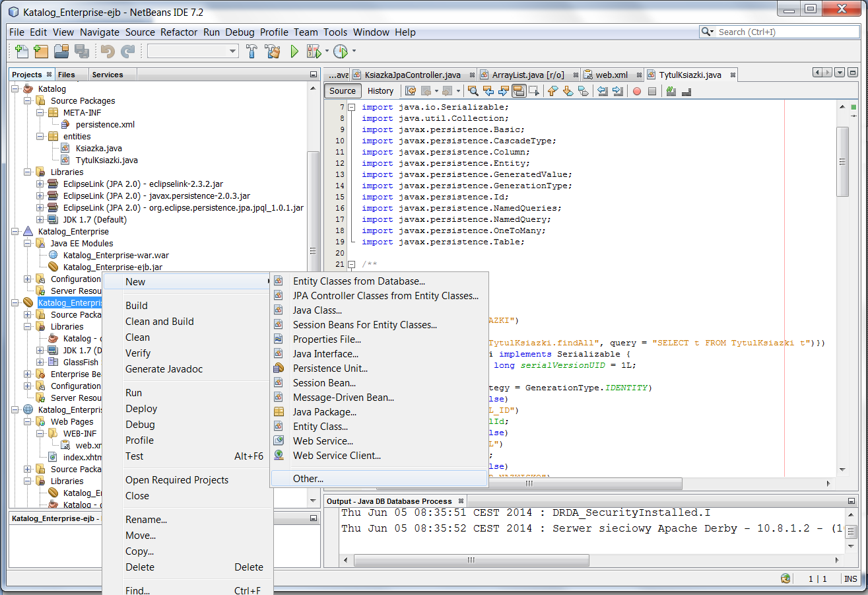
Task: Click the Find Selection magnifier icon
Action: (473, 91)
